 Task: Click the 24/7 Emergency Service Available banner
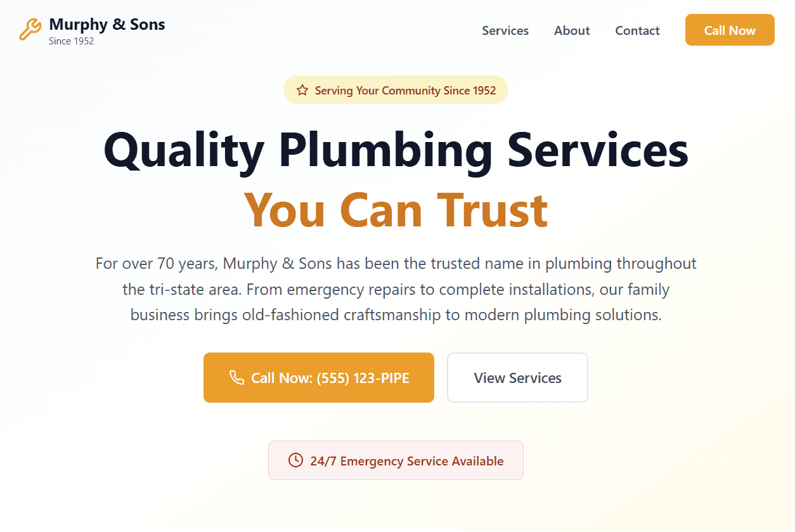tap(396, 460)
